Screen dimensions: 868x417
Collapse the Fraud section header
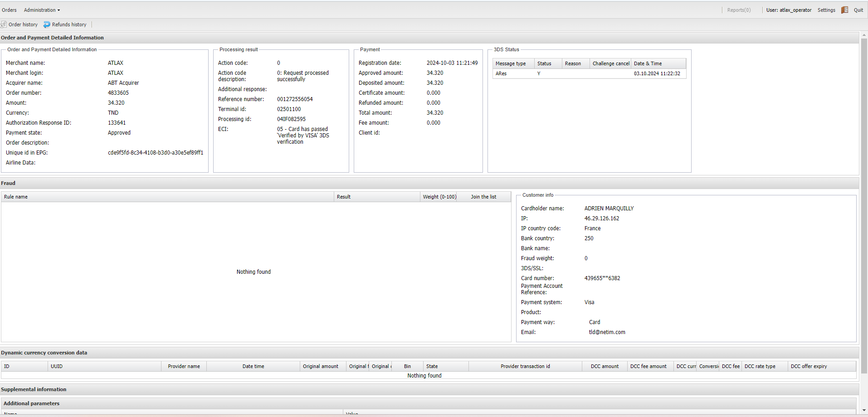pos(8,183)
